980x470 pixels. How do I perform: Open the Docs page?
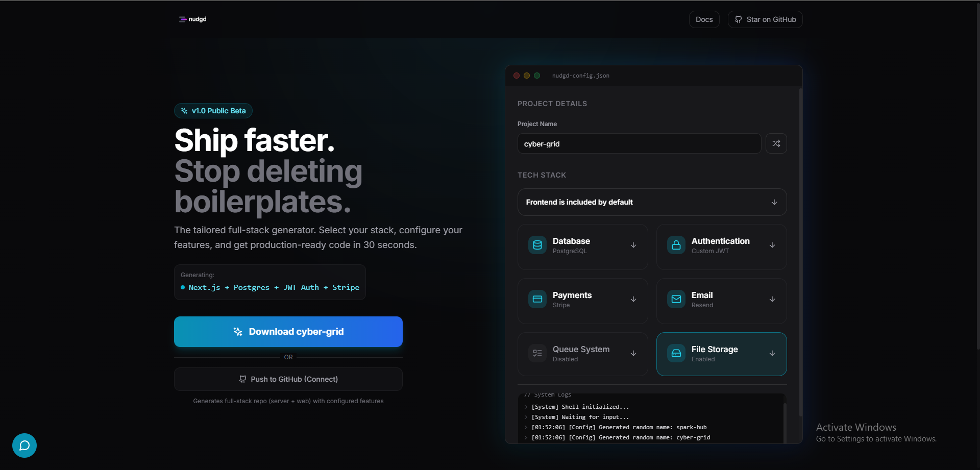coord(704,19)
